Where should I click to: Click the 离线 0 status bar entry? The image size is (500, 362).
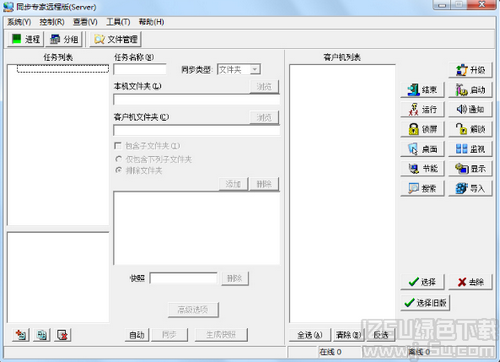coord(419,352)
